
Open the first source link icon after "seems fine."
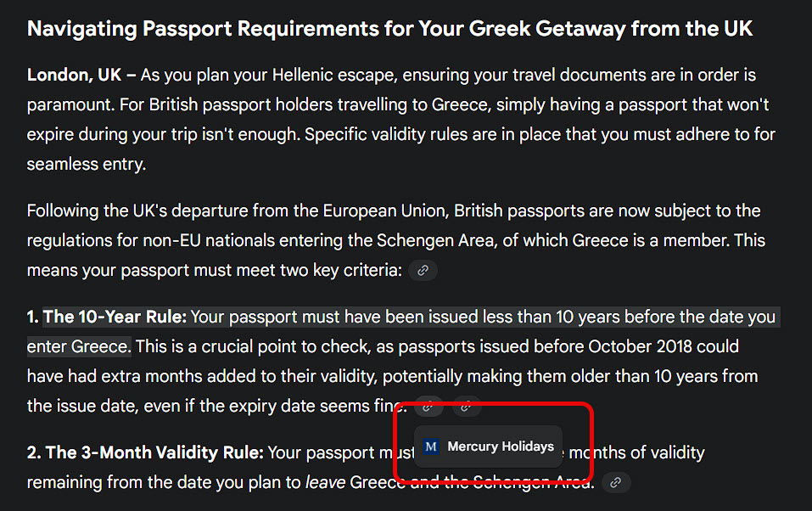[x=428, y=407]
